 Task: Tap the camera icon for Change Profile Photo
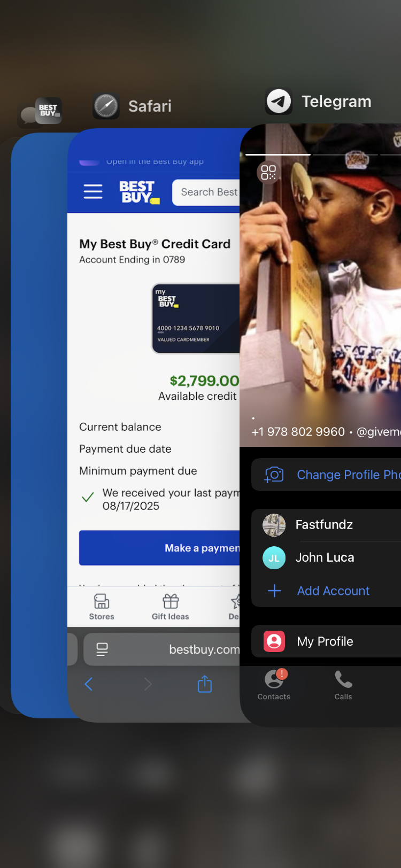coord(274,475)
